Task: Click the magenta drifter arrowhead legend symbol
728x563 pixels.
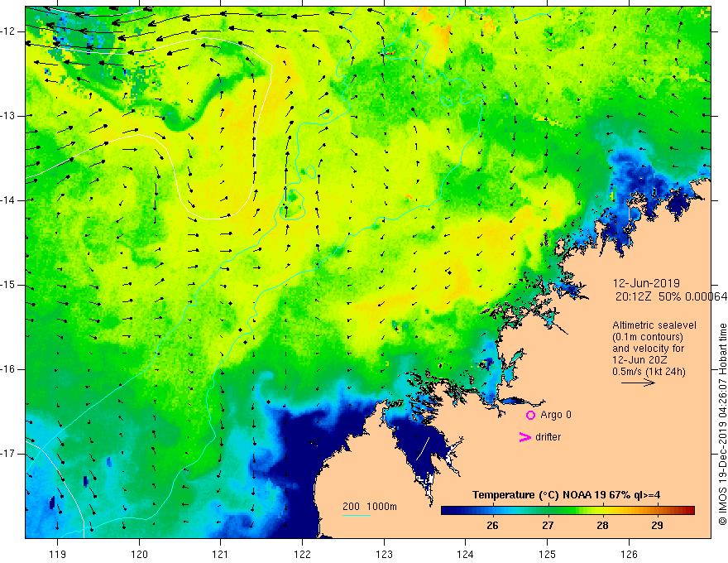Action: click(524, 437)
